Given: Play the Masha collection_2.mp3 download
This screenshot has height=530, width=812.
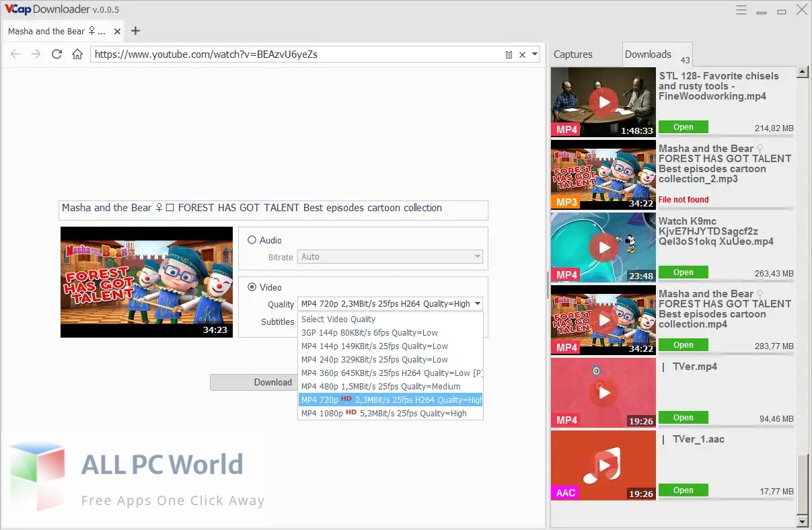Looking at the screenshot, I should (603, 174).
